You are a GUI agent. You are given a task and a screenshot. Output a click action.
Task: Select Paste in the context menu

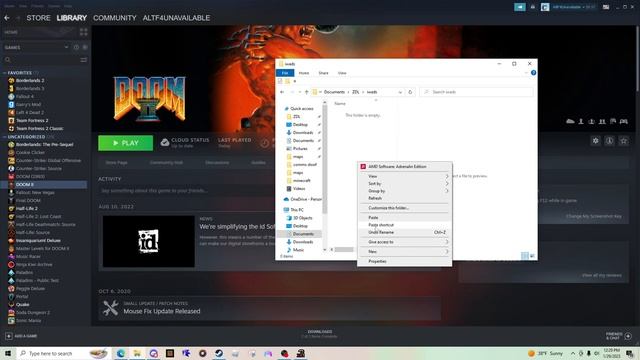[404, 218]
